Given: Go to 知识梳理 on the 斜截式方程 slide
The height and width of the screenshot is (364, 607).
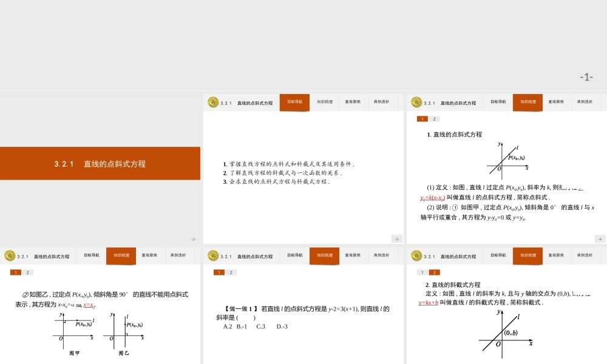Looking at the screenshot, I should coord(527,256).
